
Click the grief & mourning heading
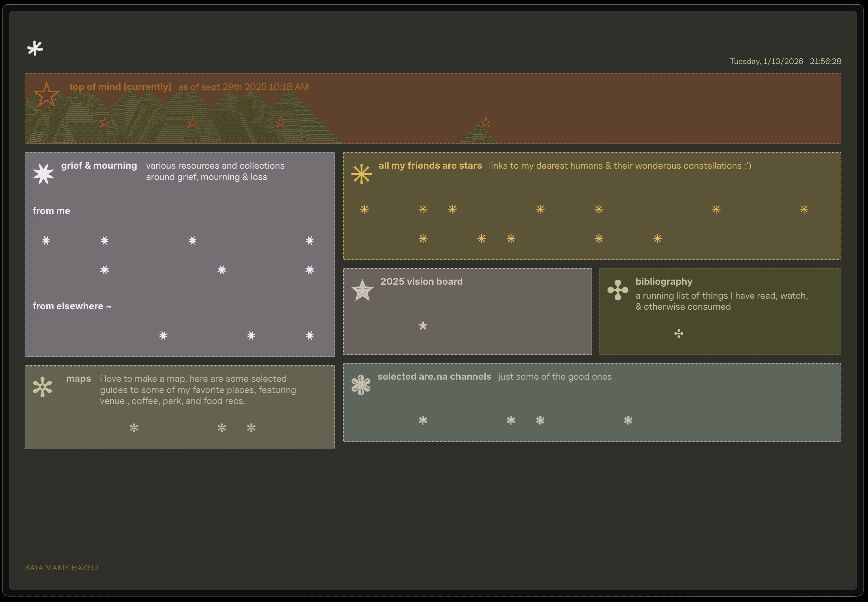(99, 166)
